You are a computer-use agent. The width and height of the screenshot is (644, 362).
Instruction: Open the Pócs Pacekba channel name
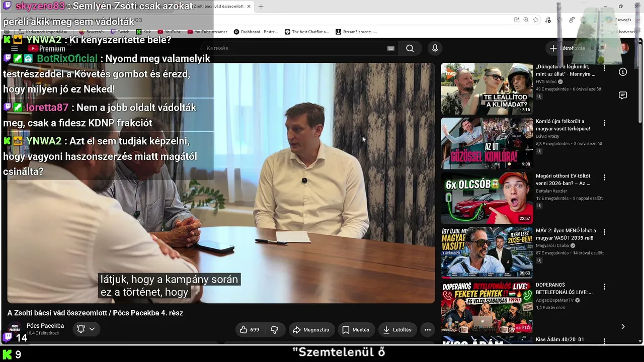click(x=45, y=326)
